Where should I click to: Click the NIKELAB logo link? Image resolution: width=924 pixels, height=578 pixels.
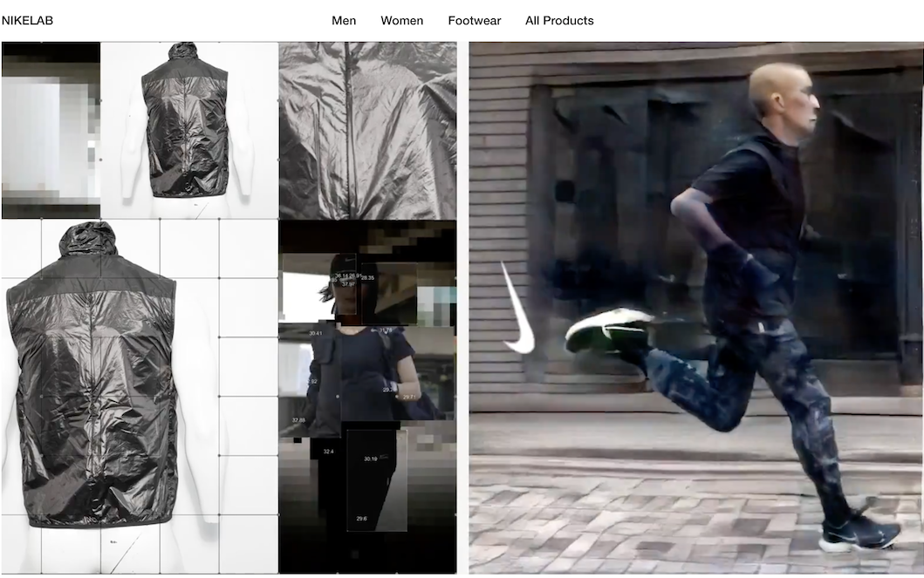coord(27,21)
